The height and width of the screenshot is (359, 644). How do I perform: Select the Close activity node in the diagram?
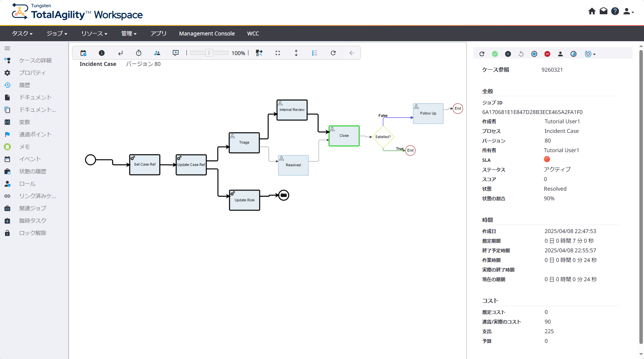(344, 136)
